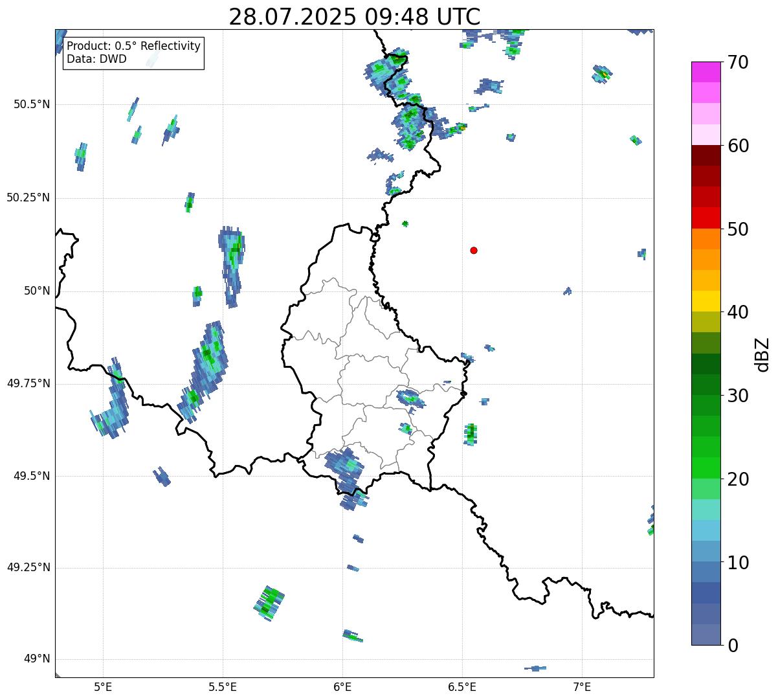Click the colorbar tick label 60
The height and width of the screenshot is (700, 778).
[738, 146]
